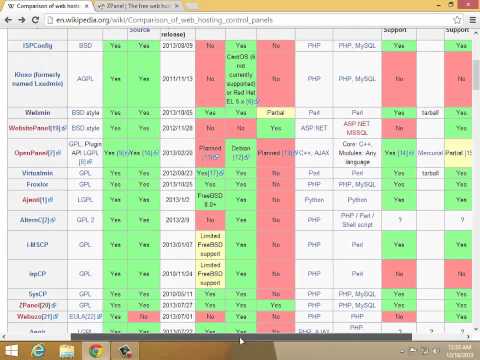This screenshot has width=480, height=360.
Task: Reload the Wikipedia page
Action: click(x=35, y=20)
